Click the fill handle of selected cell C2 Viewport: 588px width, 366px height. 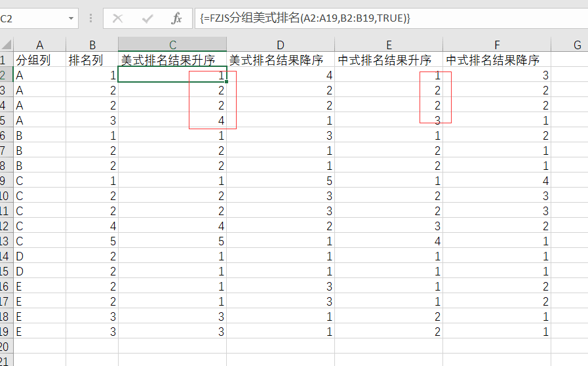[x=227, y=81]
